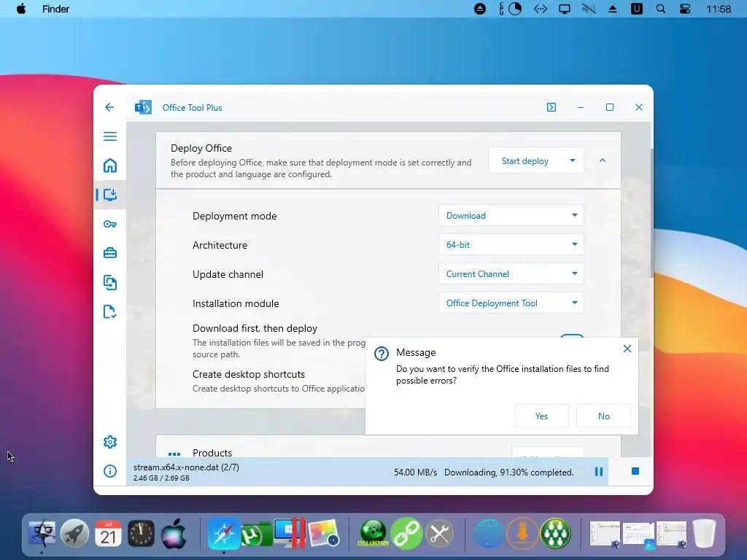Click the question mark icon in Message dialog
Screen dimensions: 747x560
381,354
